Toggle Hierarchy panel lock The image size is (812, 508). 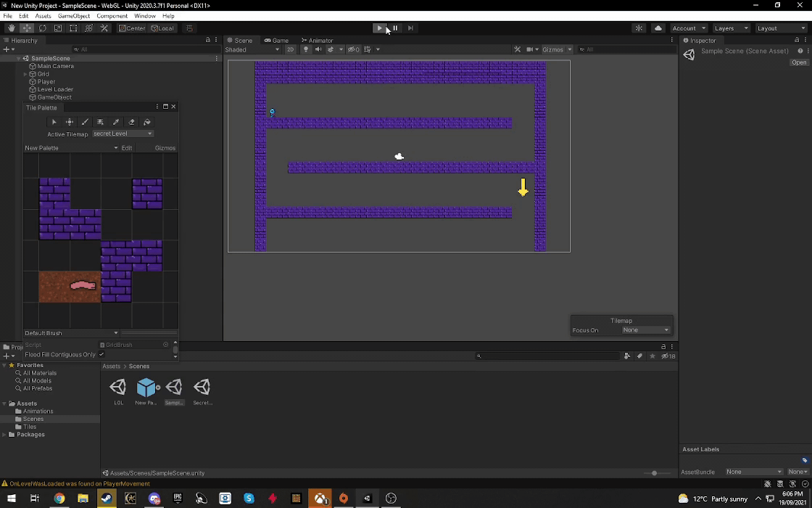tap(207, 40)
